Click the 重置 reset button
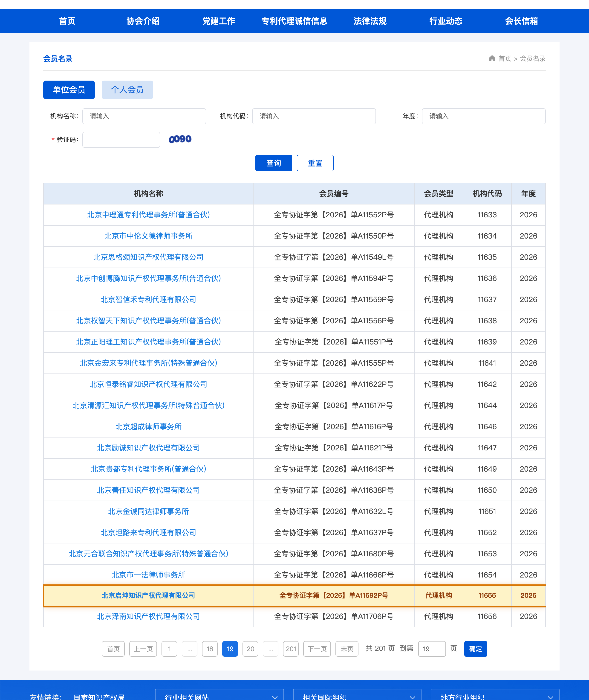589x700 pixels. click(x=315, y=163)
